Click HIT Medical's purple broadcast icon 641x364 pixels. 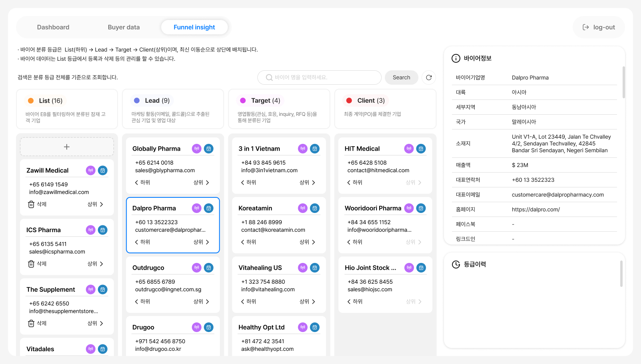point(409,149)
